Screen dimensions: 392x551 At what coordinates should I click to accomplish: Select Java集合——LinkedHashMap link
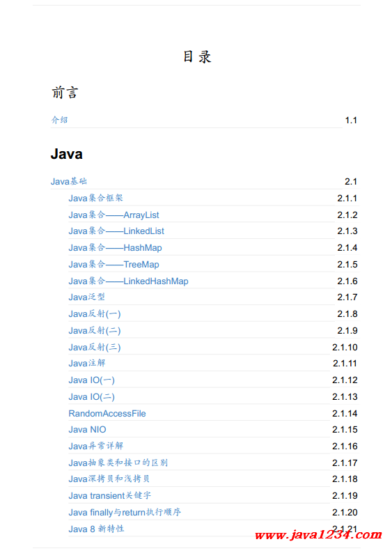128,281
